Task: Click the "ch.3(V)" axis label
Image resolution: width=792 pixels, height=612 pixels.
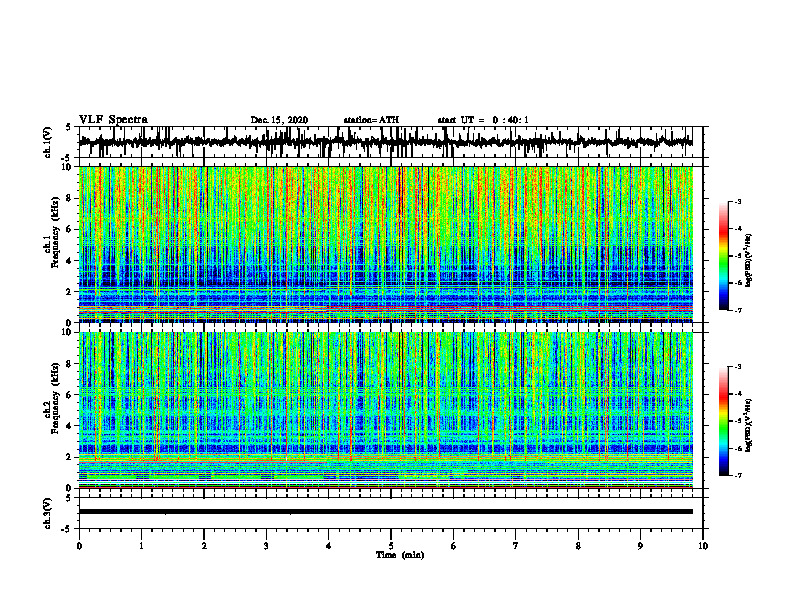Action: point(48,513)
